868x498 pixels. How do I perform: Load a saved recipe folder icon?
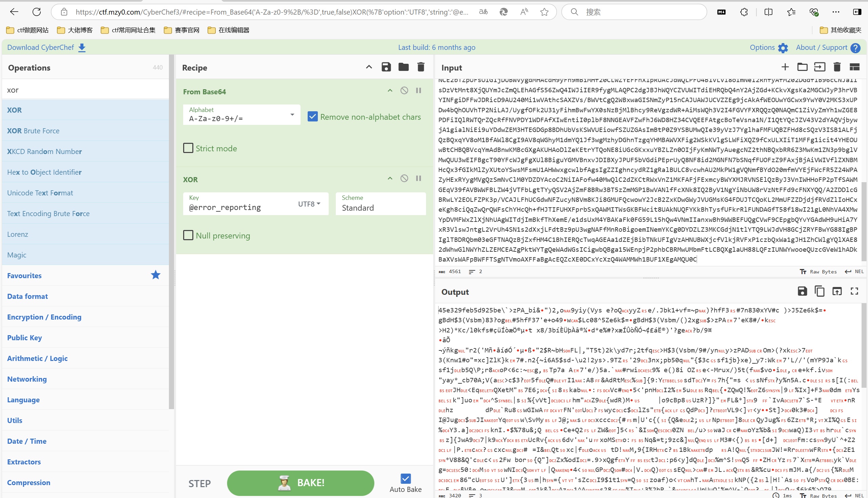tap(404, 67)
